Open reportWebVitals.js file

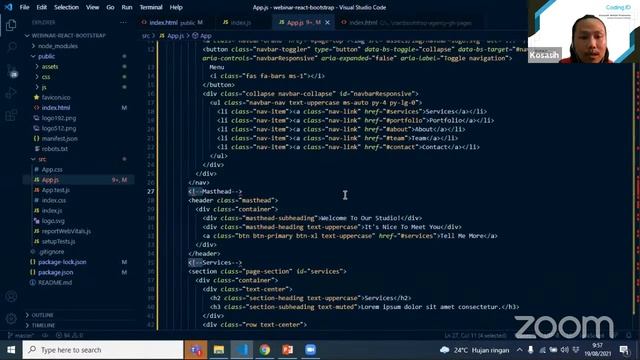66,231
